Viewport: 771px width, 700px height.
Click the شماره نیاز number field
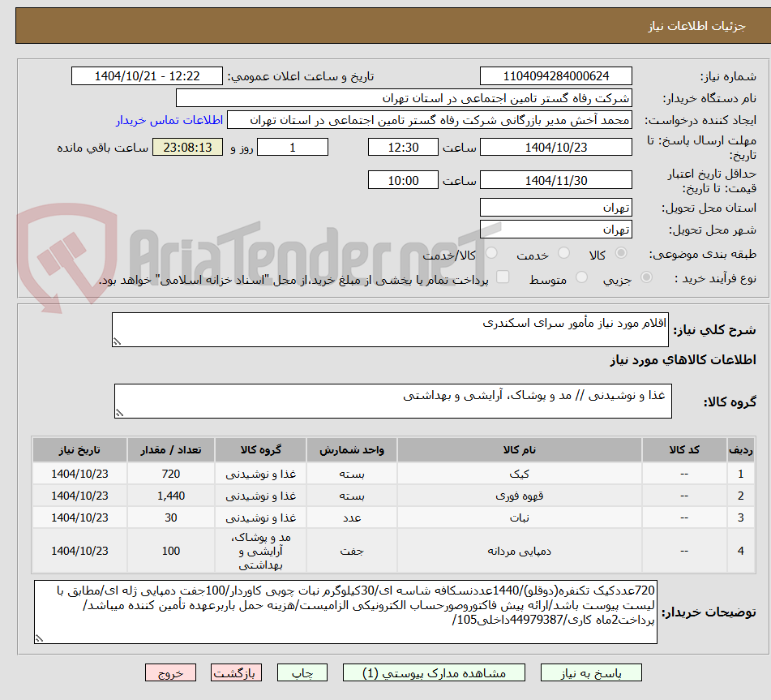pyautogui.click(x=555, y=76)
